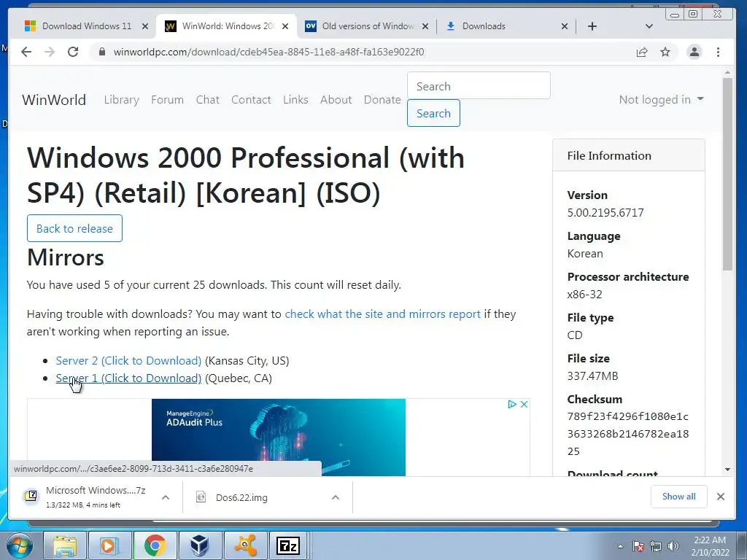Viewport: 747px width, 560px height.
Task: Close the ad with the X icon
Action: [x=524, y=404]
